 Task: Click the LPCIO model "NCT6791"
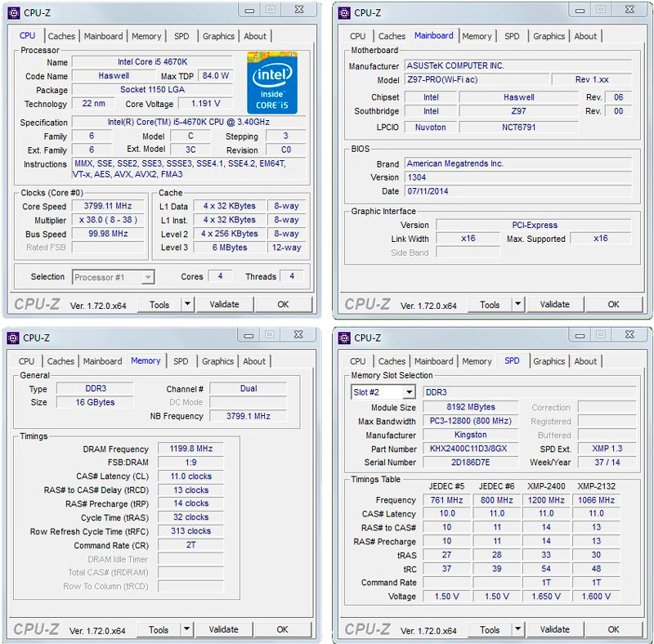pyautogui.click(x=518, y=127)
